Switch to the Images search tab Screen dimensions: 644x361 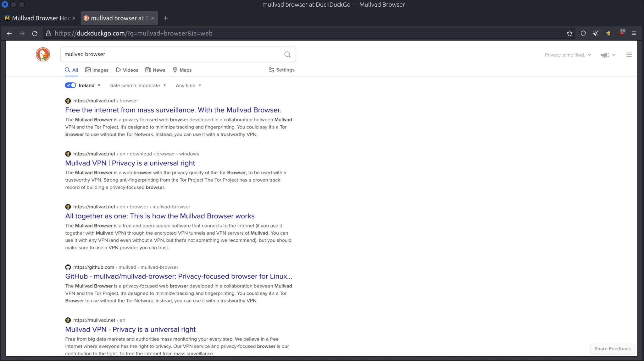[x=97, y=70]
